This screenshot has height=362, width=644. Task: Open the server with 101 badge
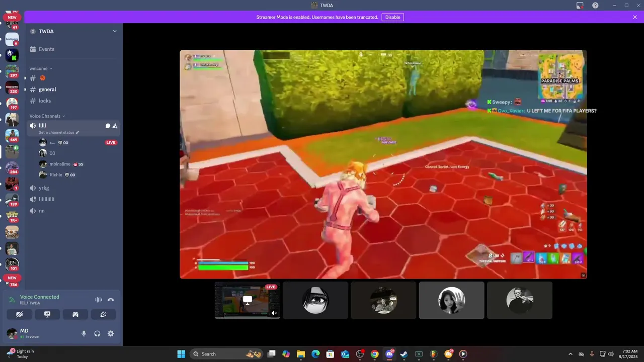pos(12,264)
